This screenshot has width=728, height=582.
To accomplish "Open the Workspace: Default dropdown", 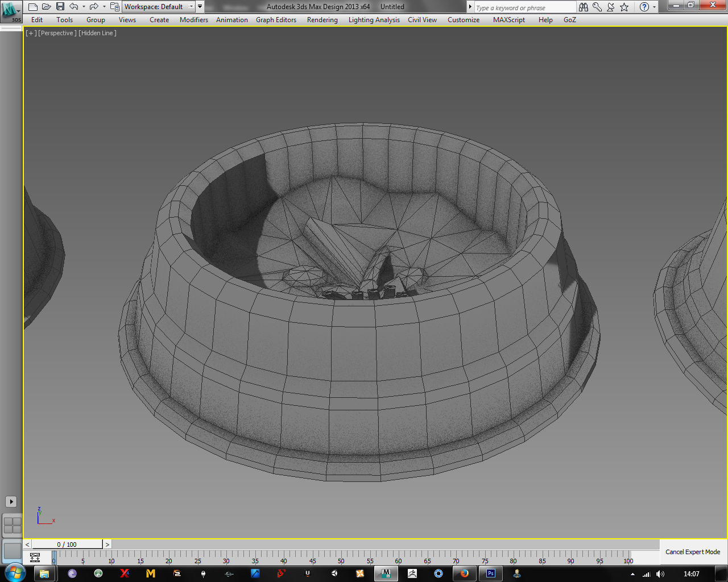I will pos(159,7).
